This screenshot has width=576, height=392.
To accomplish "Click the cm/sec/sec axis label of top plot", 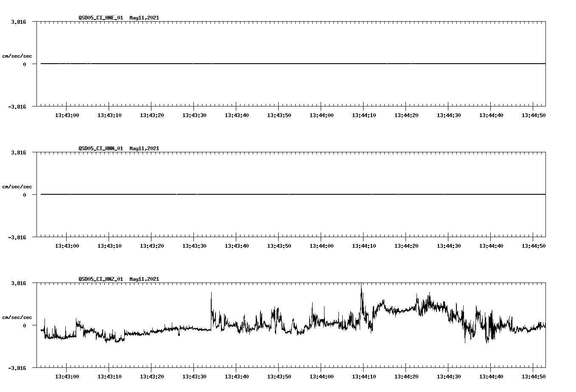I will tap(17, 56).
